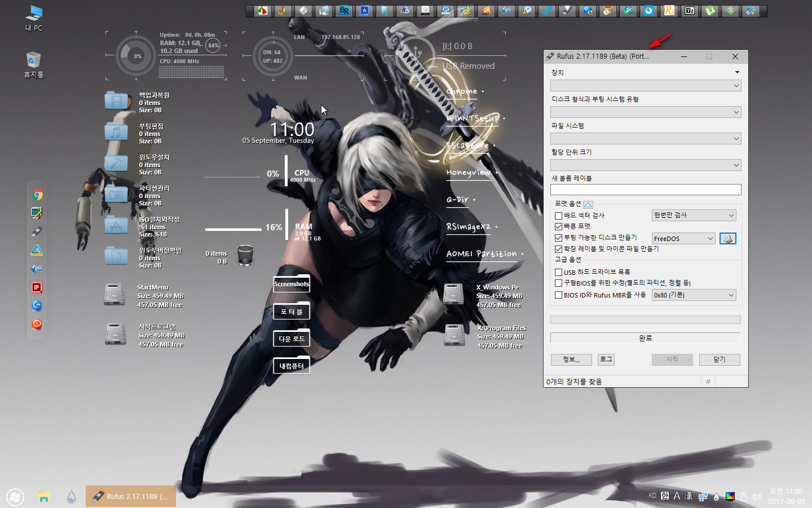The width and height of the screenshot is (812, 508).
Task: Launch Honeyview from desktop launcher list
Action: [469, 173]
